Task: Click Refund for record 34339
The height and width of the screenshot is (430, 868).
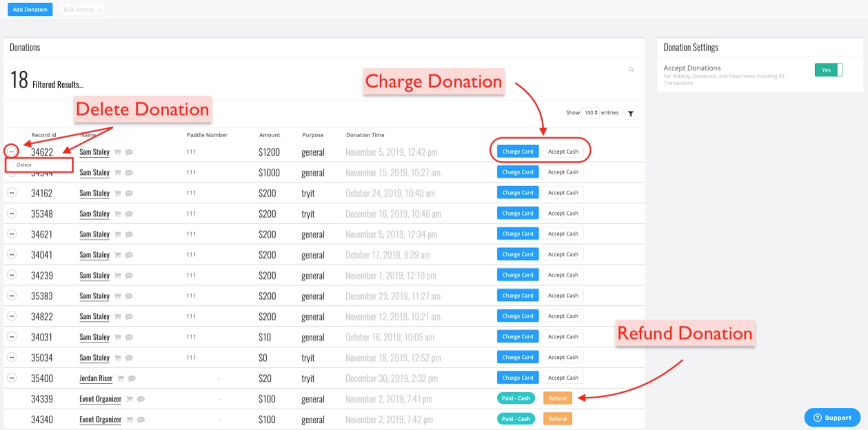Action: 558,398
